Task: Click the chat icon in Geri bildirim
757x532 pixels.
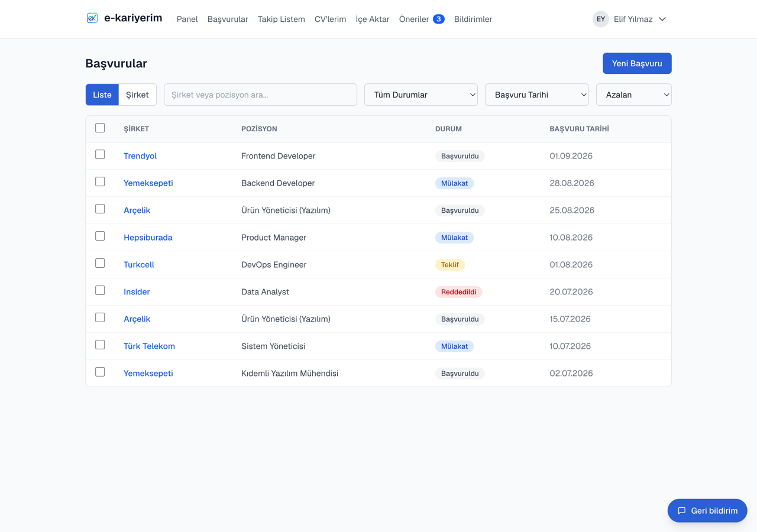Action: point(681,511)
